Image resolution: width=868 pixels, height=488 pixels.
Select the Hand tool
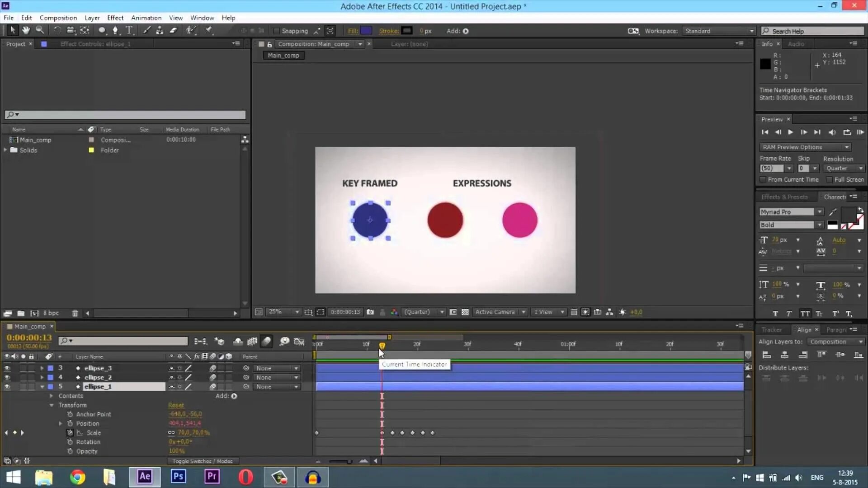click(26, 30)
